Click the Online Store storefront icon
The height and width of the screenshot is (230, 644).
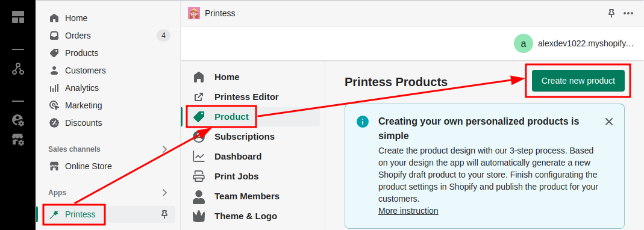[54, 166]
